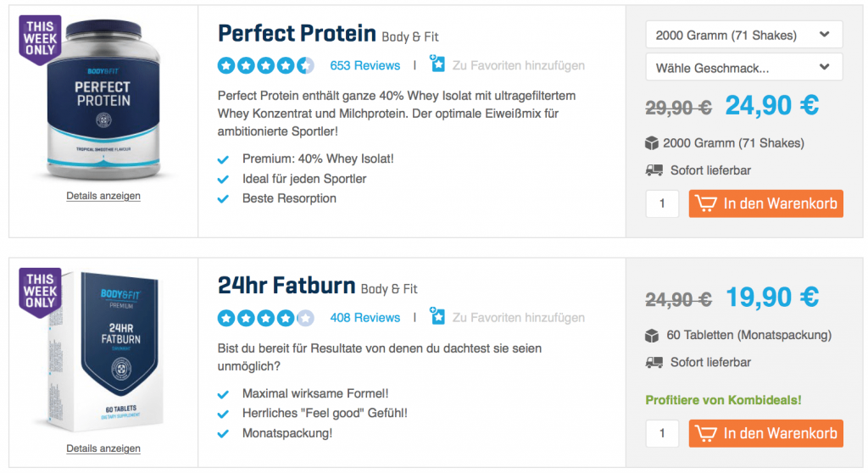868x473 pixels.
Task: Open 408 Reviews for 24hr Fatburn
Action: [364, 318]
